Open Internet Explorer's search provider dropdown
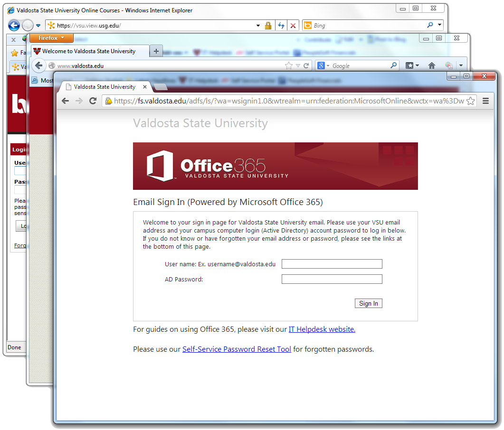The image size is (504, 430). coord(439,25)
